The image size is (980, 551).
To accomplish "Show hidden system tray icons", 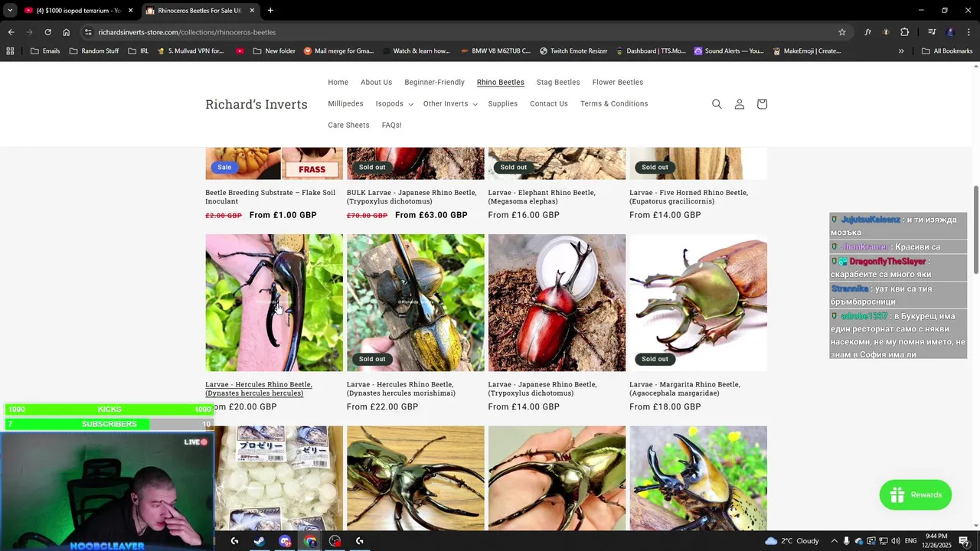I will 834,541.
